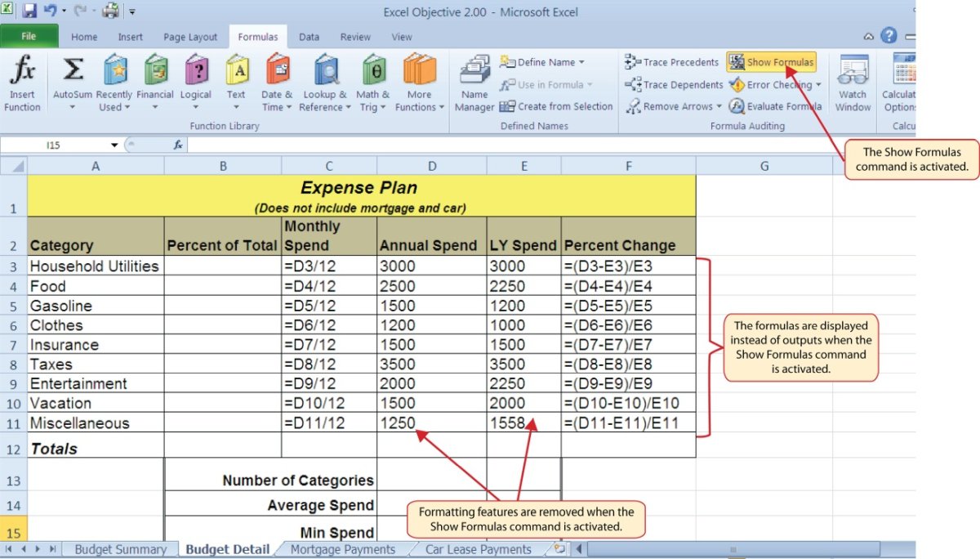Select the Household Utilities cell
This screenshot has width=980, height=559.
pos(96,266)
